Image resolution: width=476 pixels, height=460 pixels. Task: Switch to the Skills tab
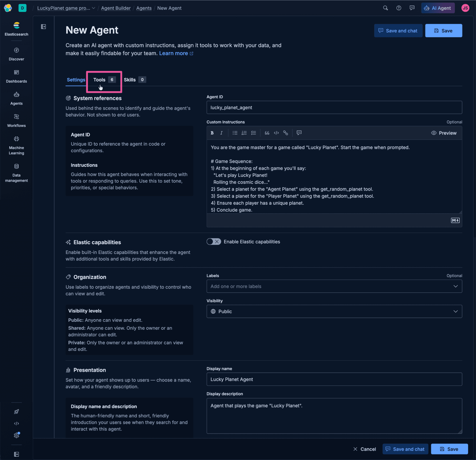tap(135, 80)
